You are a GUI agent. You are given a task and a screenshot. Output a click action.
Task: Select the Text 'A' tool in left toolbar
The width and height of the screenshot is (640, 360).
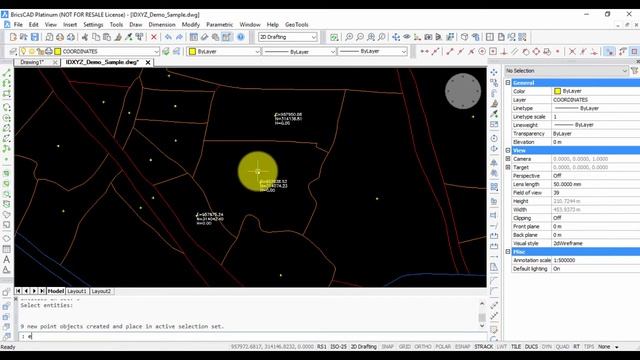pos(7,260)
